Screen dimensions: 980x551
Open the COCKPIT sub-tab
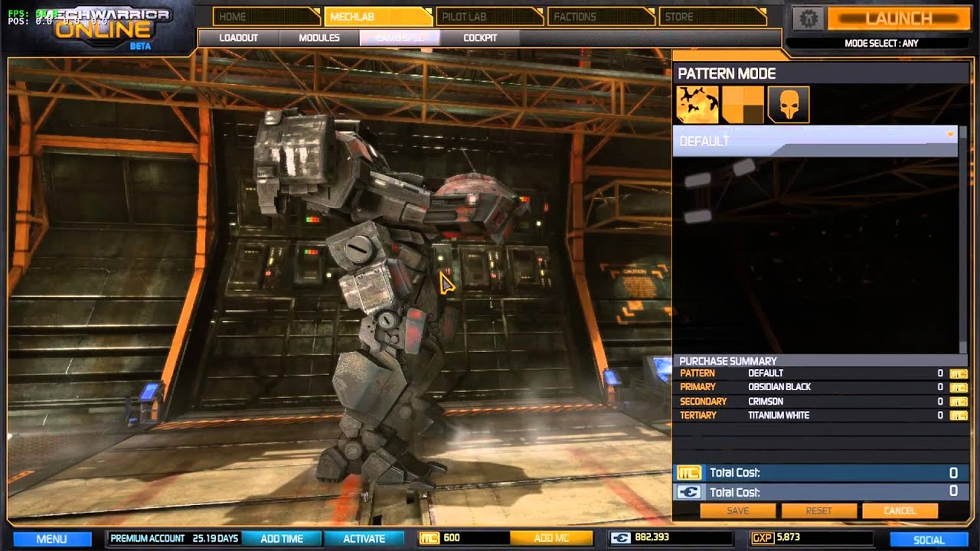(480, 37)
